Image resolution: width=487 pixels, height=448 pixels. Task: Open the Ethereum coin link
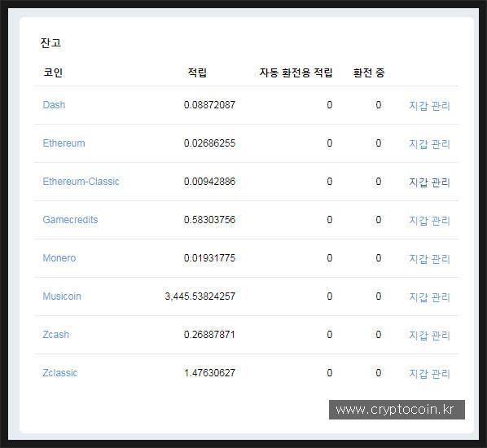click(x=64, y=143)
